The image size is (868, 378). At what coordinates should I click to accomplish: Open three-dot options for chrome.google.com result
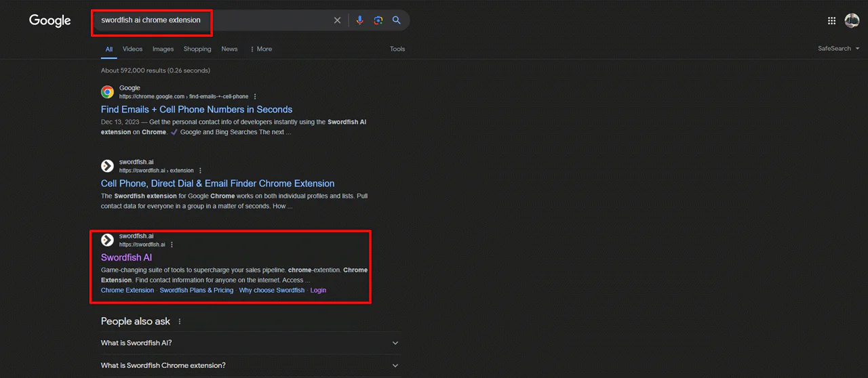(255, 97)
